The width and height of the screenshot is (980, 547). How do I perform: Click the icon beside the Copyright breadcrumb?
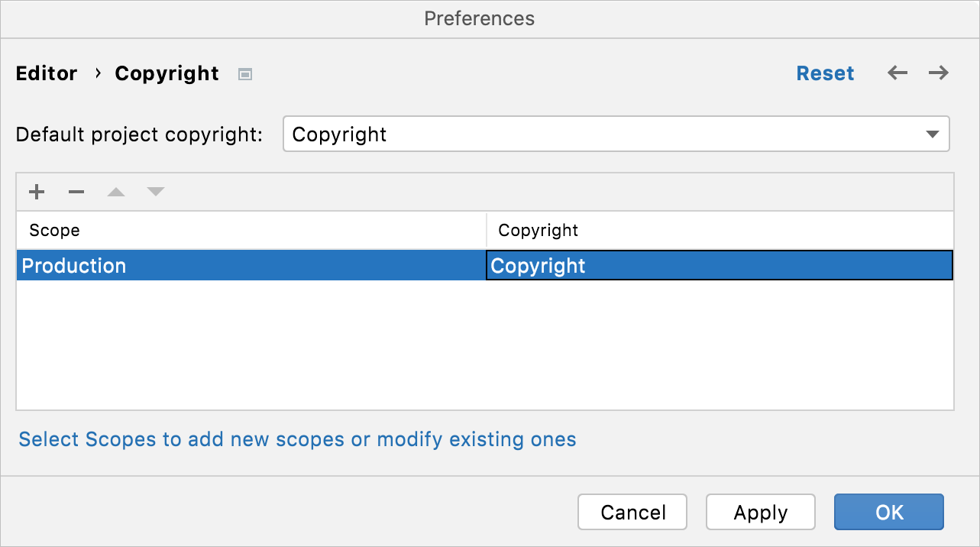pyautogui.click(x=244, y=73)
